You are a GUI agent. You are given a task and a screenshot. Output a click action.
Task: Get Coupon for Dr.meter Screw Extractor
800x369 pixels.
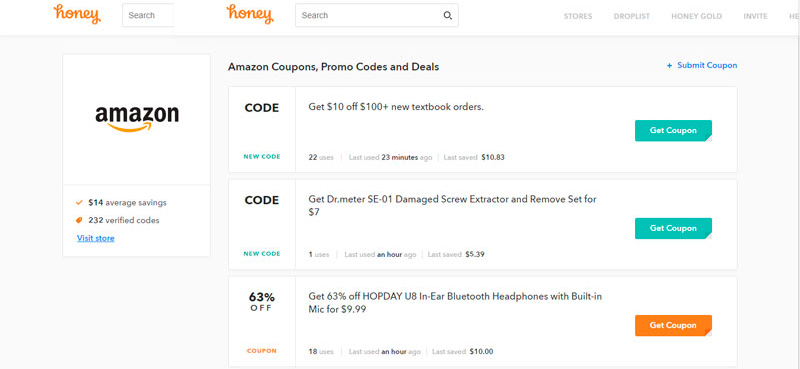673,228
